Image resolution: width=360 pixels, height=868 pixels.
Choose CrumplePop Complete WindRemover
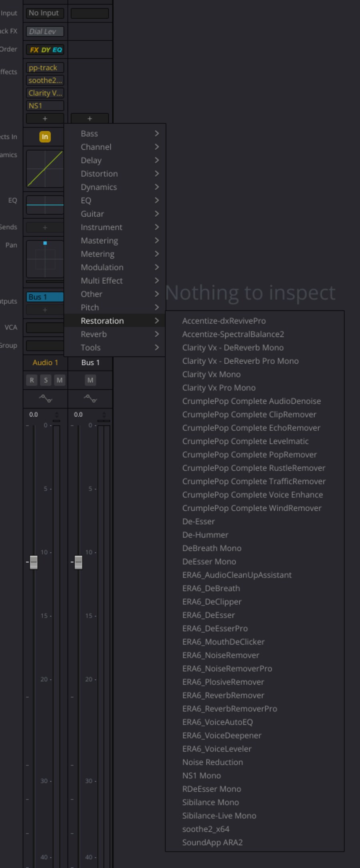(255, 508)
